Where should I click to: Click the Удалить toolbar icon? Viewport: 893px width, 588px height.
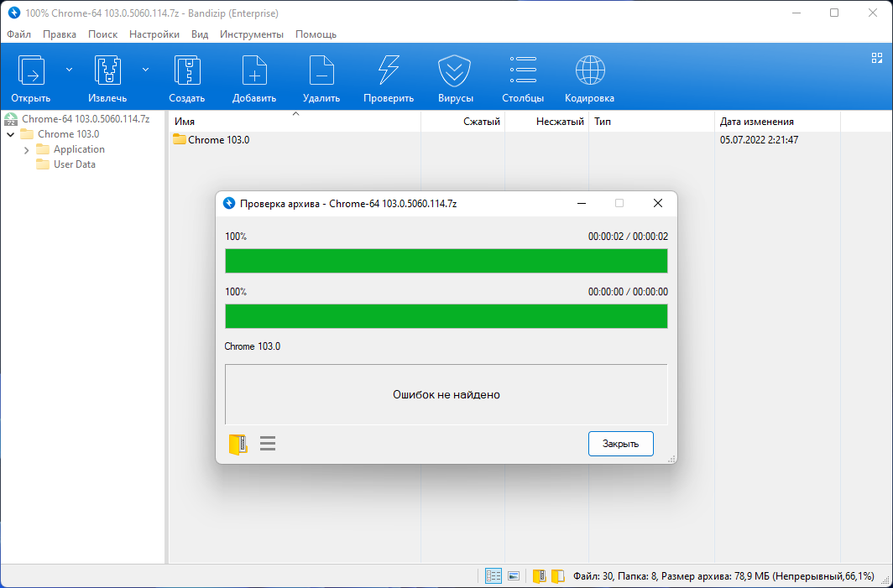point(321,71)
